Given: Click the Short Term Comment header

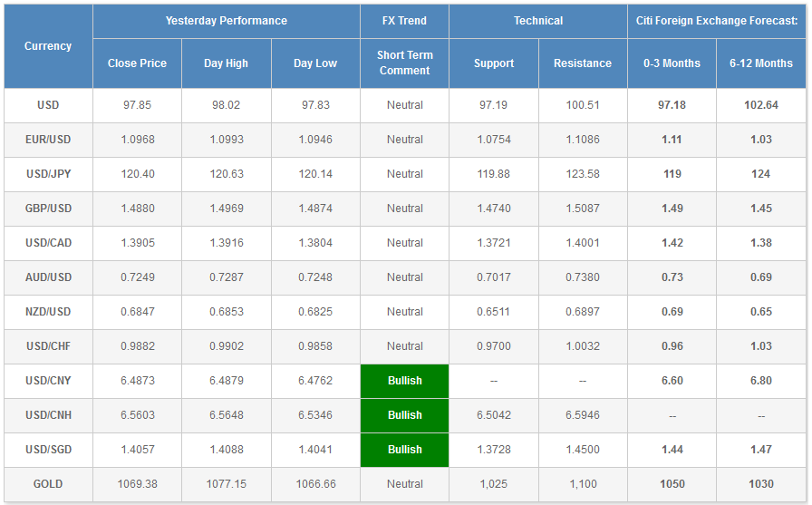Looking at the screenshot, I should tap(404, 63).
